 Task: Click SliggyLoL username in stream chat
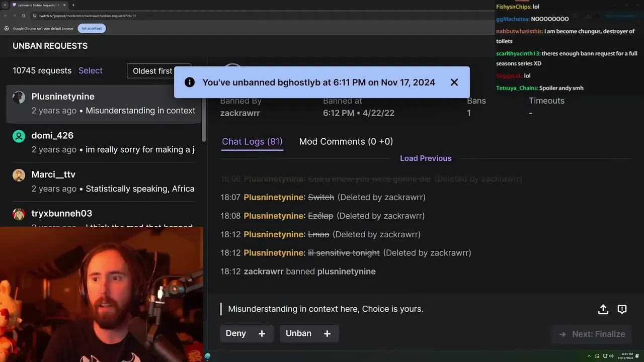point(509,76)
